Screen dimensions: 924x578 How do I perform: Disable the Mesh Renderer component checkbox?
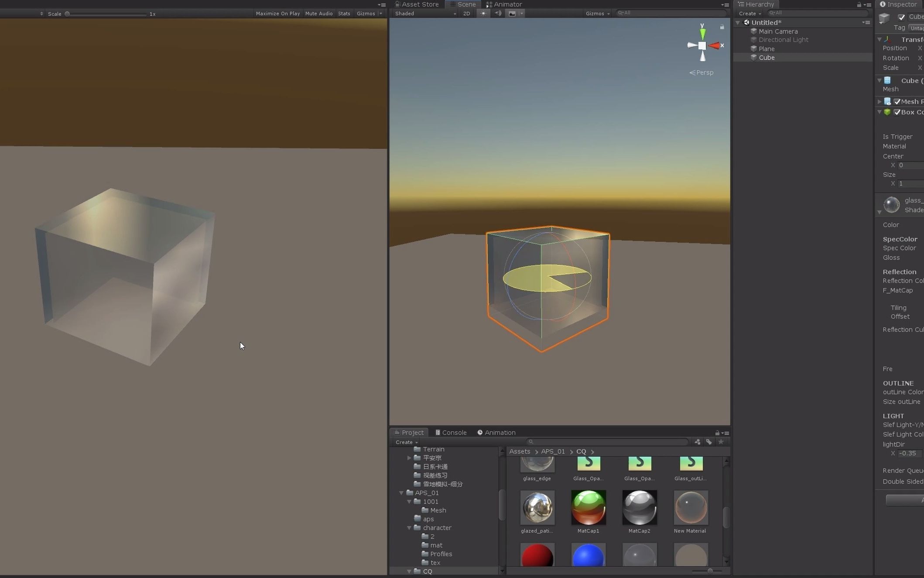click(x=897, y=102)
